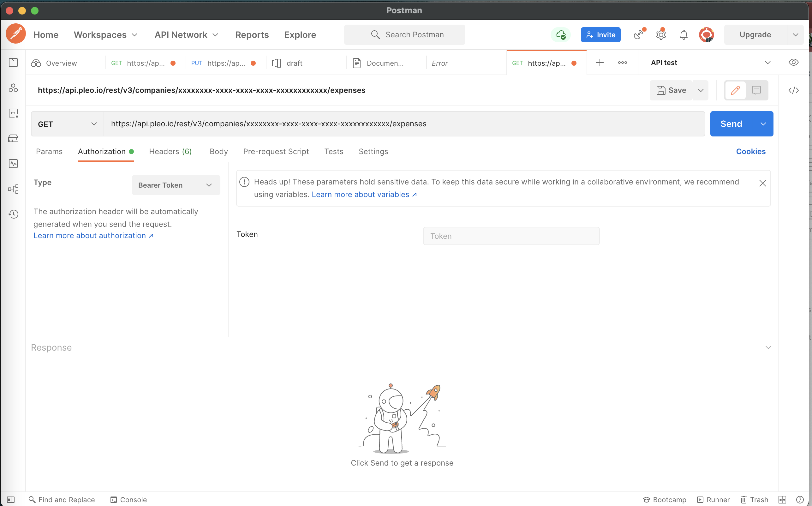Image resolution: width=812 pixels, height=506 pixels.
Task: Click the Token input field
Action: pyautogui.click(x=511, y=236)
